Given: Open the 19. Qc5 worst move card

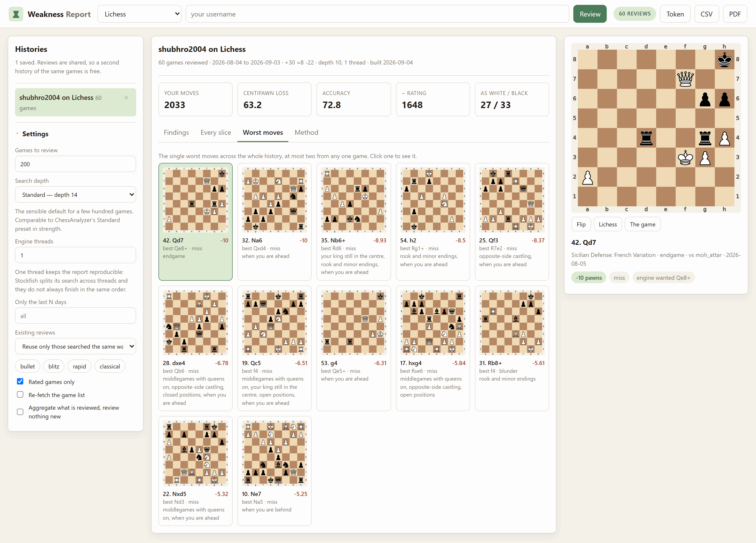Looking at the screenshot, I should [274, 348].
